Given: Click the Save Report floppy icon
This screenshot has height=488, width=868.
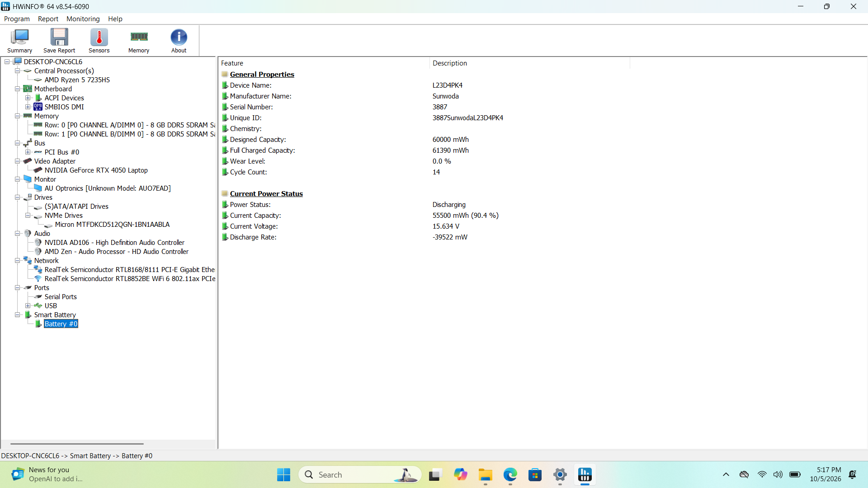Looking at the screenshot, I should click(x=59, y=41).
